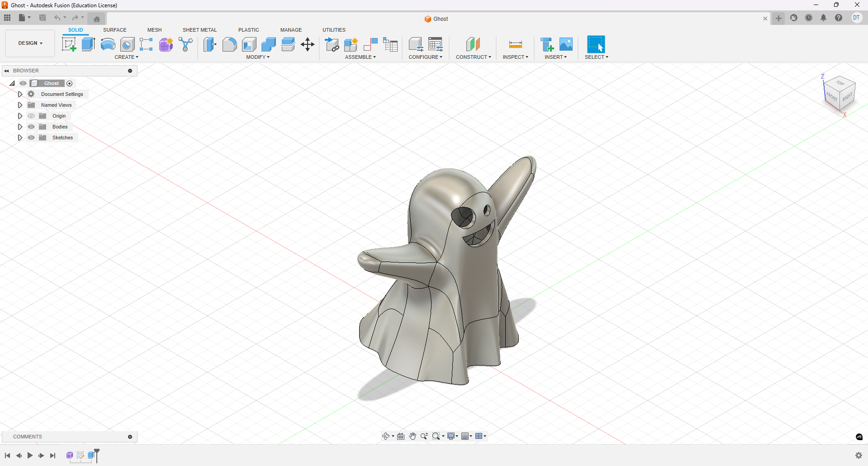Open the Extrude tool

88,44
